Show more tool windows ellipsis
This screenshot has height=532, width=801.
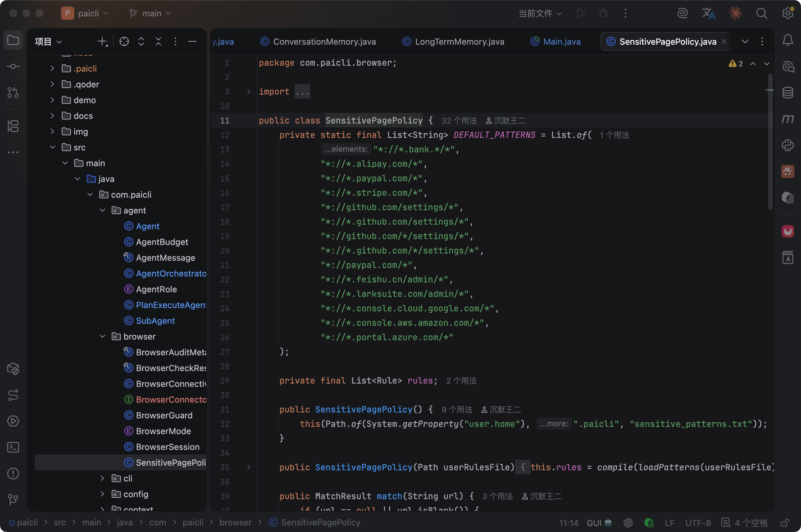(13, 152)
